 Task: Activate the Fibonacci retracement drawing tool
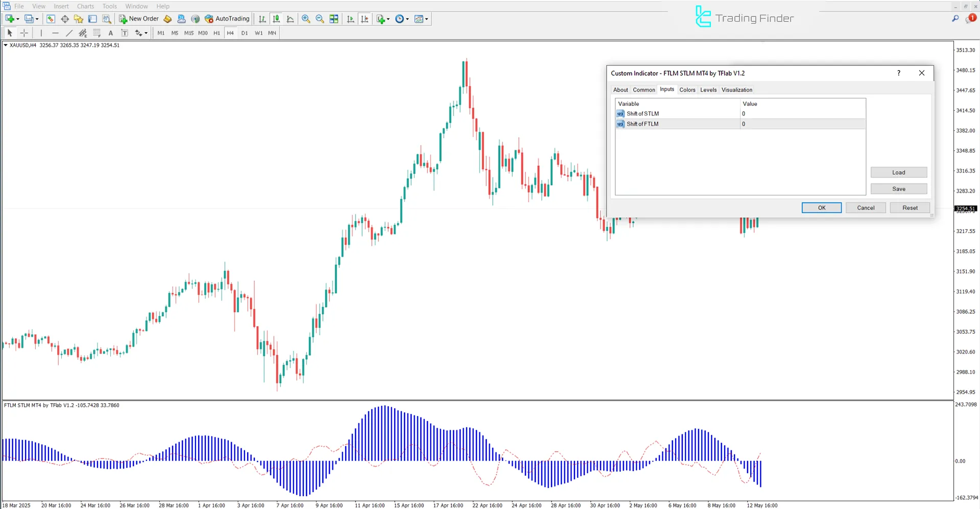97,33
